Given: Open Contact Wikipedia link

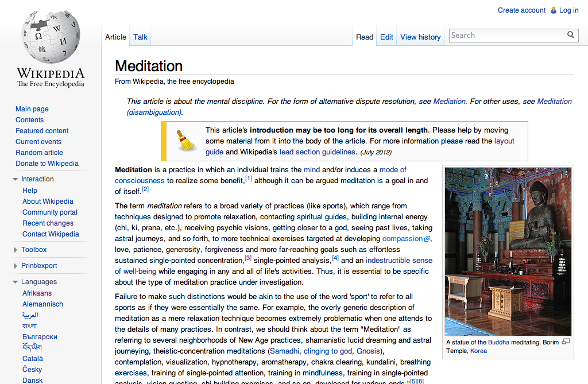Looking at the screenshot, I should point(51,234).
